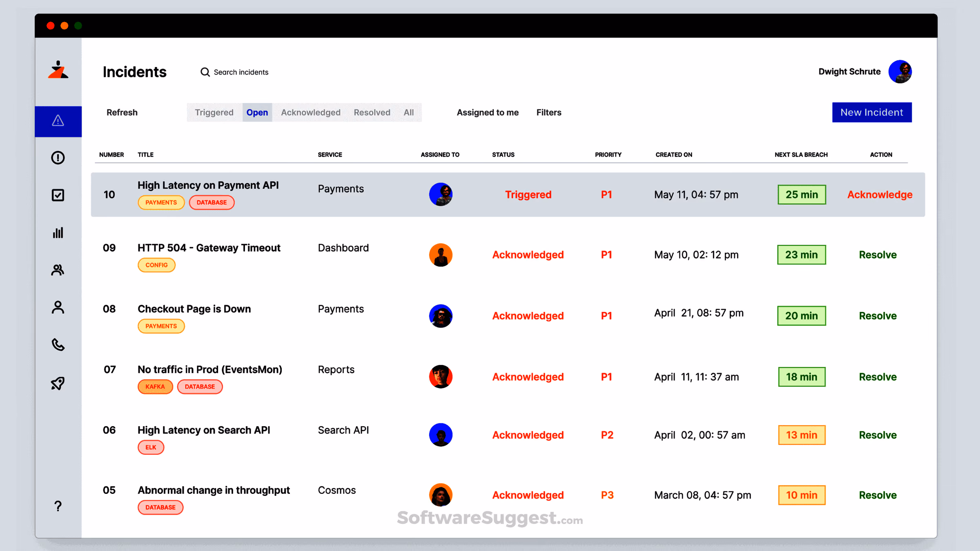
Task: Click assignee avatar for incident 06
Action: [441, 435]
